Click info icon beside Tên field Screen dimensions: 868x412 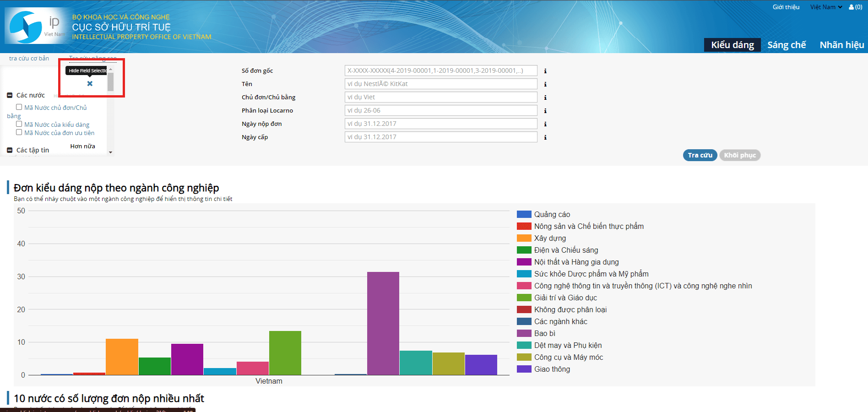[x=545, y=84]
